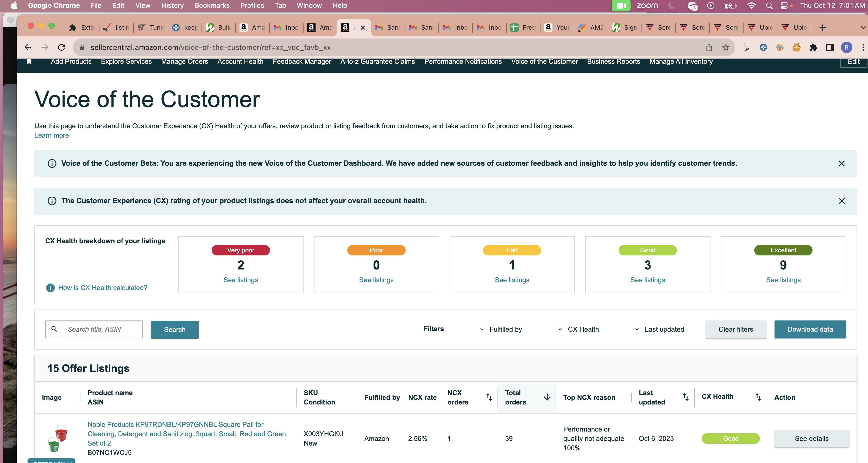Viewport: 868px width, 463px height.
Task: Click How is CX Health calculated link
Action: [103, 288]
